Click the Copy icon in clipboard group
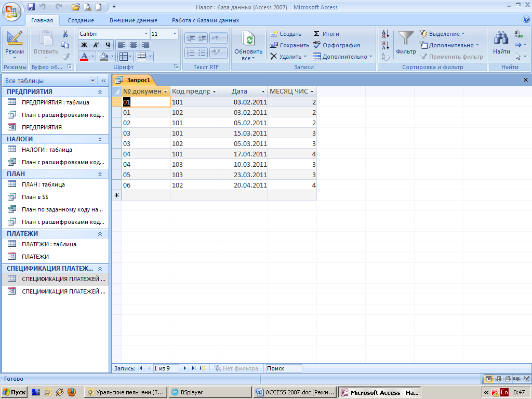532x399 pixels. point(65,45)
